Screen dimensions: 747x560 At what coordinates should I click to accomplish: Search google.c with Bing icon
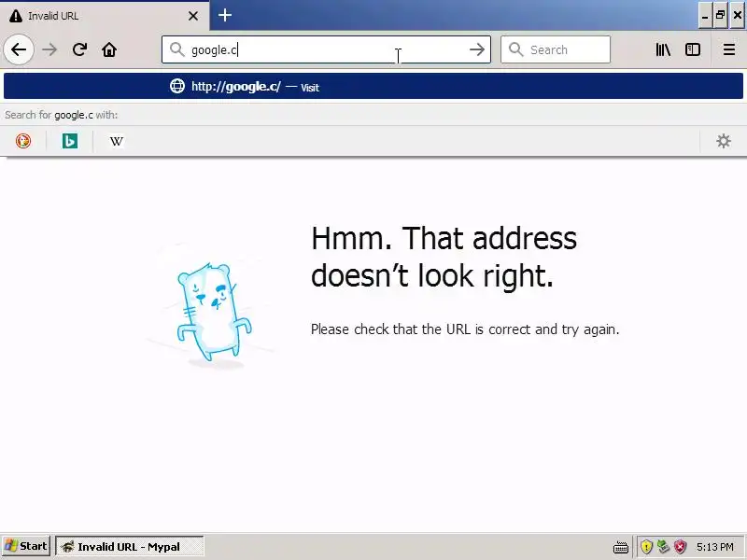tap(70, 141)
